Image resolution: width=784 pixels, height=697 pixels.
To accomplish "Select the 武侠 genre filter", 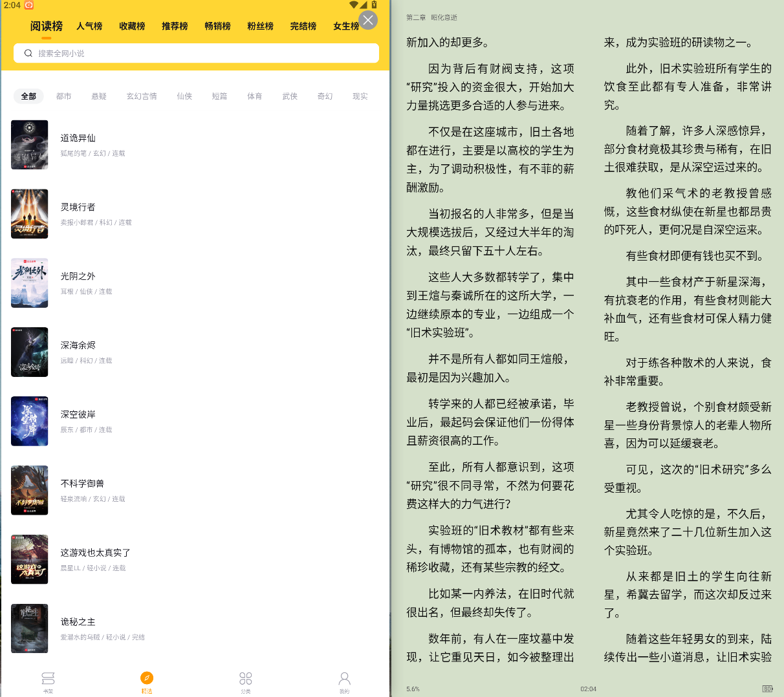I will [x=290, y=96].
